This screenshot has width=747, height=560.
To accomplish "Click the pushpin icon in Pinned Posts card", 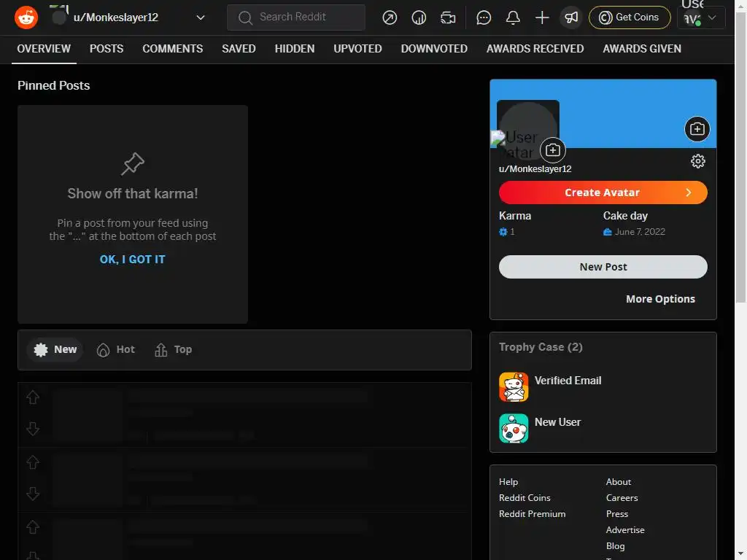I will (x=133, y=164).
